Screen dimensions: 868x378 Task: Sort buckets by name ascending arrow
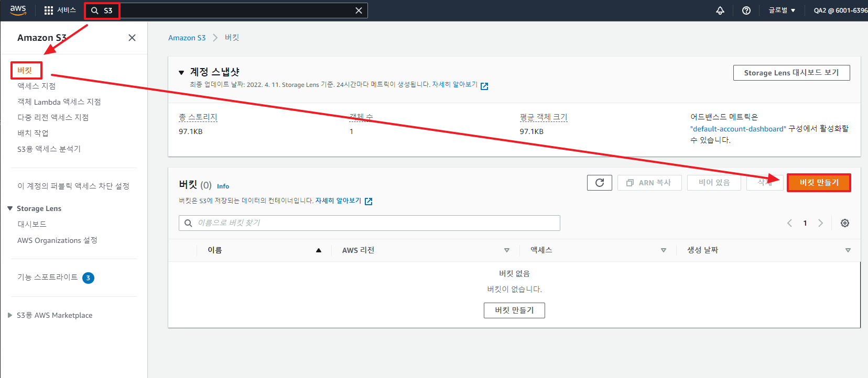point(319,250)
